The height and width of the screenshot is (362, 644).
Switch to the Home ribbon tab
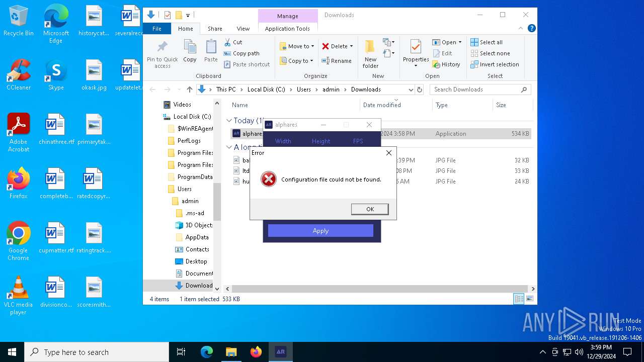coord(185,29)
